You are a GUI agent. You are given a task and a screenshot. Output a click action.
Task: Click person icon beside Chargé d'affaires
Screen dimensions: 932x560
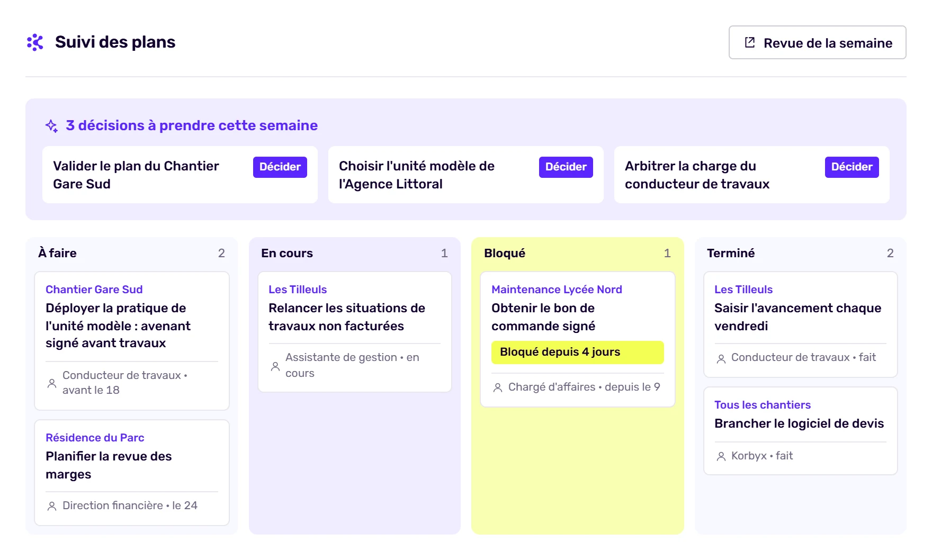498,387
